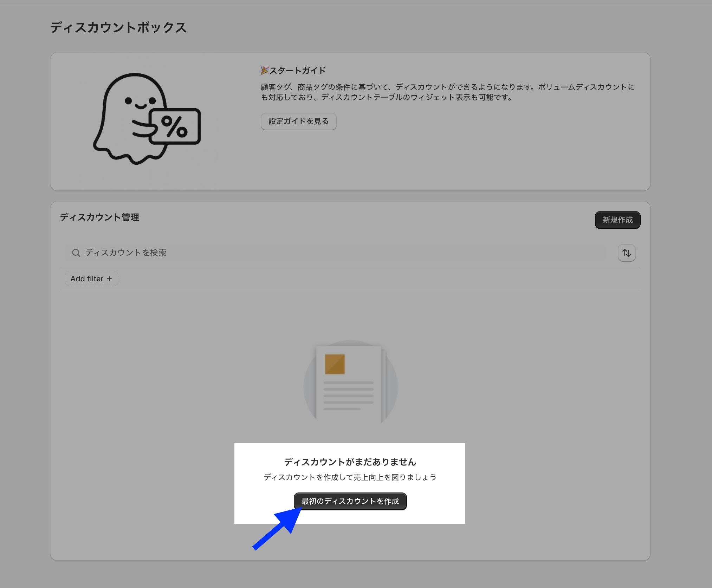Click the ディスカウント管理 section heading
Viewport: 712px width, 588px height.
pyautogui.click(x=99, y=217)
